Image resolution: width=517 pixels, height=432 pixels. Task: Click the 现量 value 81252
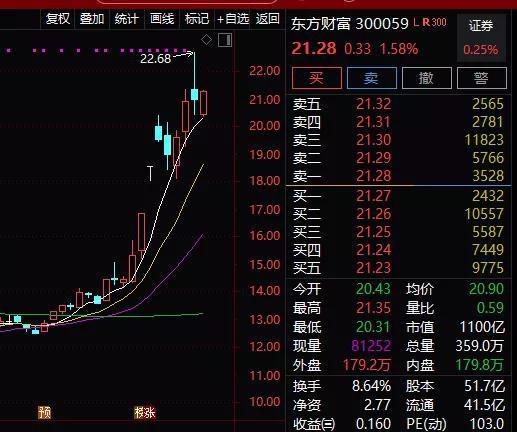(x=371, y=346)
